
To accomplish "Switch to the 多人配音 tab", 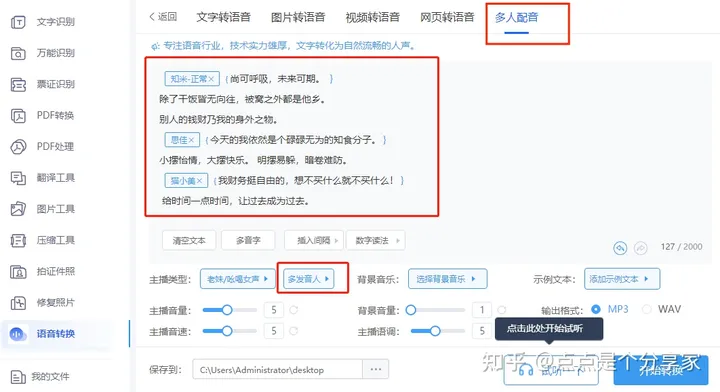I will [x=517, y=17].
